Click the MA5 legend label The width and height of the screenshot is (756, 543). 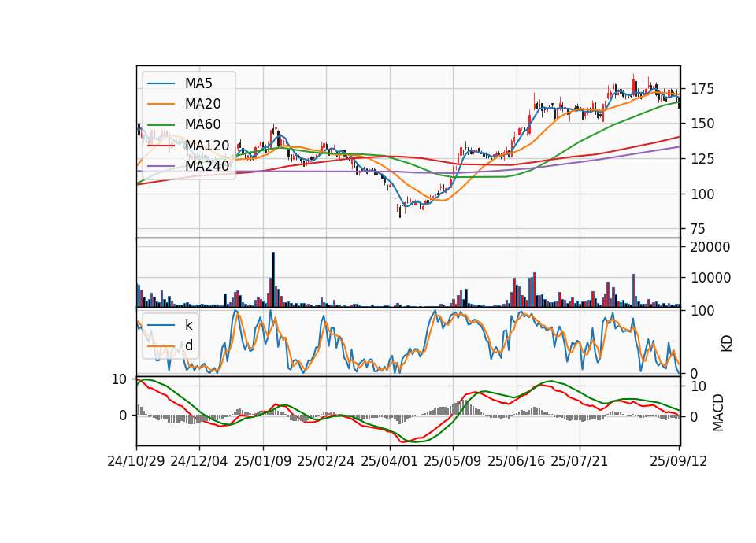[198, 83]
